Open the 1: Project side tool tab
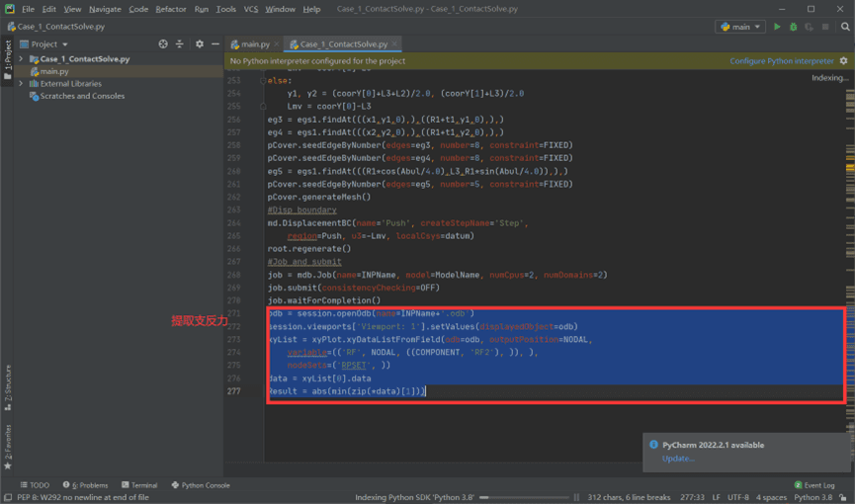The width and height of the screenshot is (855, 504). pyautogui.click(x=7, y=59)
